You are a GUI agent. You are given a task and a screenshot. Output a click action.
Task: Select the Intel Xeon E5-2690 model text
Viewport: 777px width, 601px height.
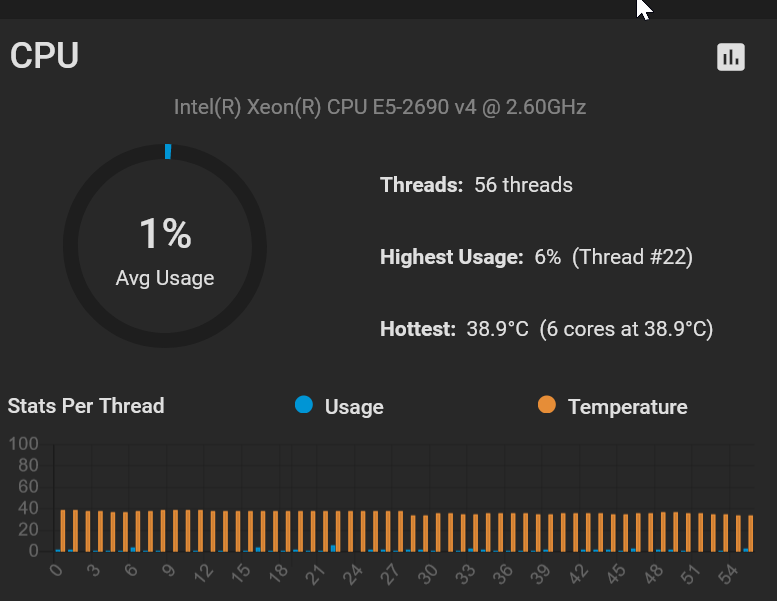(x=380, y=107)
